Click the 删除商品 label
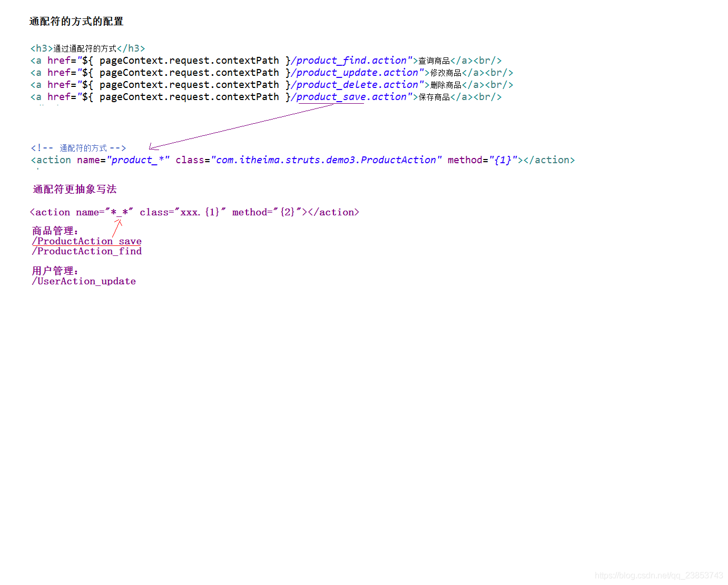This screenshot has width=728, height=585. click(446, 85)
